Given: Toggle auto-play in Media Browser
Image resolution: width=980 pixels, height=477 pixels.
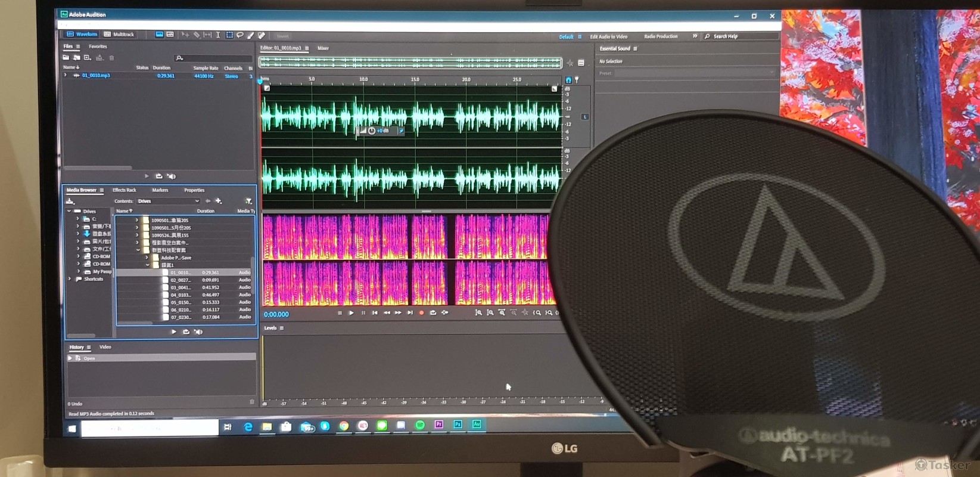Looking at the screenshot, I should click(x=198, y=332).
